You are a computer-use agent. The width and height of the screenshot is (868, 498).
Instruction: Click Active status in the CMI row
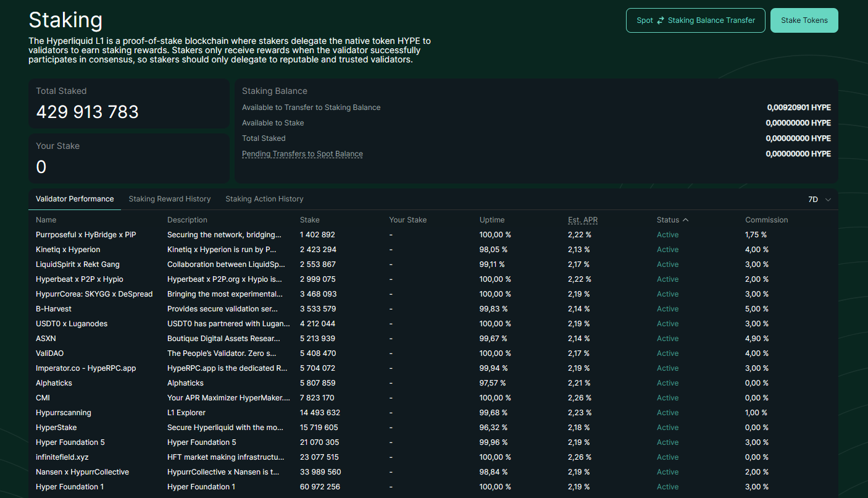[x=667, y=398]
